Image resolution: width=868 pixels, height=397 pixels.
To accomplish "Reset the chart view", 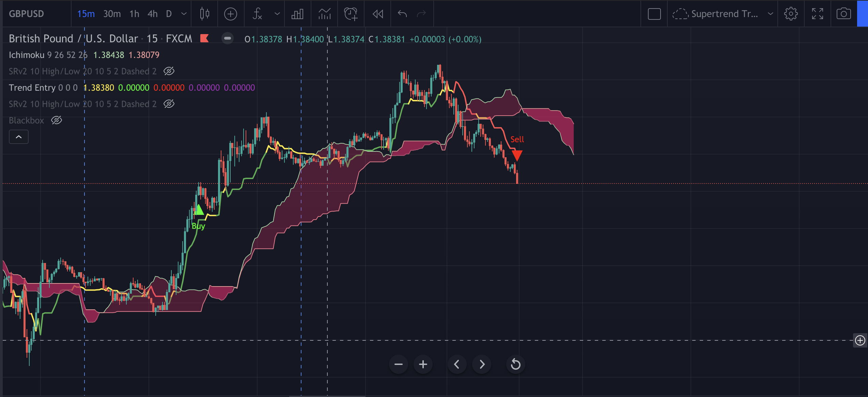I will coord(515,364).
